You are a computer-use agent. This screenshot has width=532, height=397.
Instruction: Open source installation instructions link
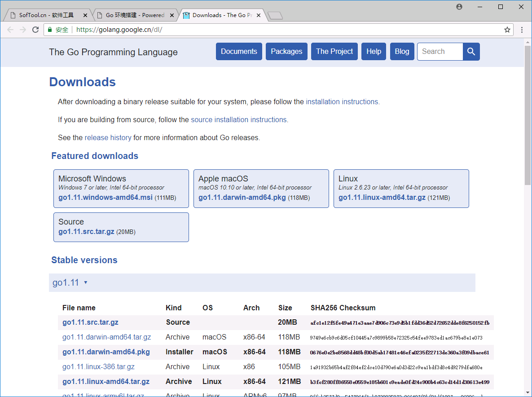click(239, 120)
